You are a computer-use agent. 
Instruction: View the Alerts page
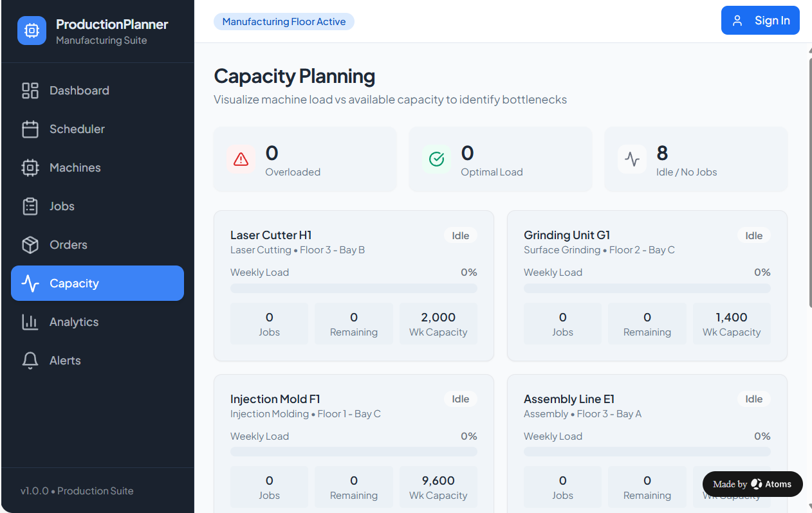pos(97,361)
